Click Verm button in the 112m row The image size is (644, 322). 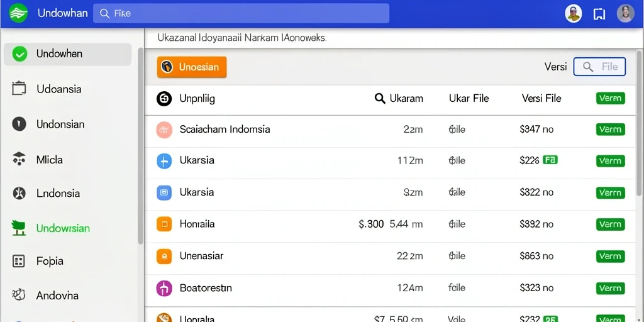(x=610, y=161)
